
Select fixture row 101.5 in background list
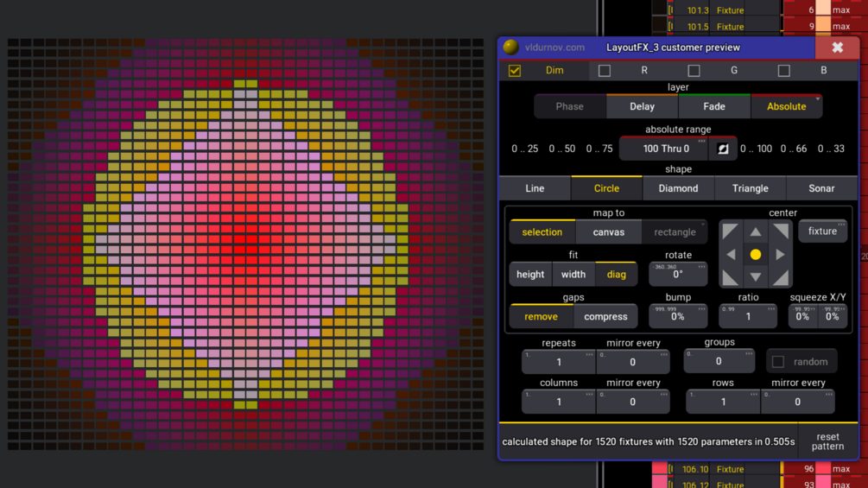tap(759, 26)
